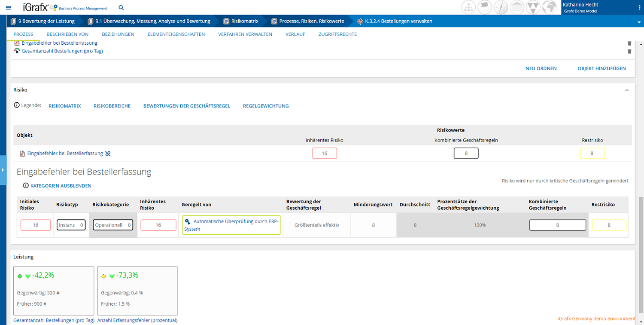The height and width of the screenshot is (325, 644).
Task: Open the REGELGEWICHTUNG legend link
Action: coord(266,106)
